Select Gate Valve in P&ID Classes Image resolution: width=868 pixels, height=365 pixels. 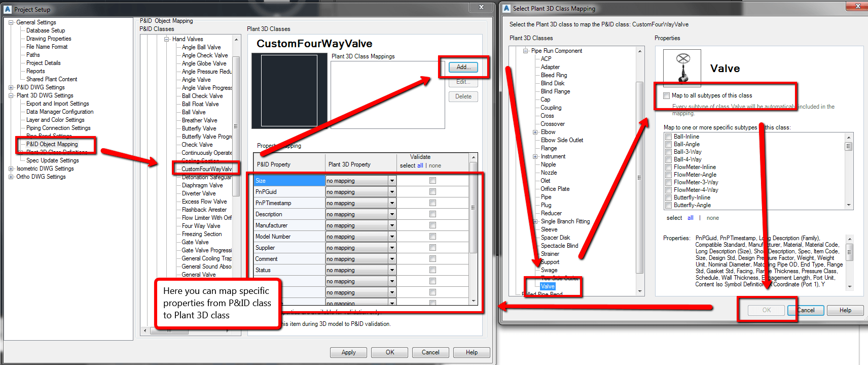tap(195, 242)
